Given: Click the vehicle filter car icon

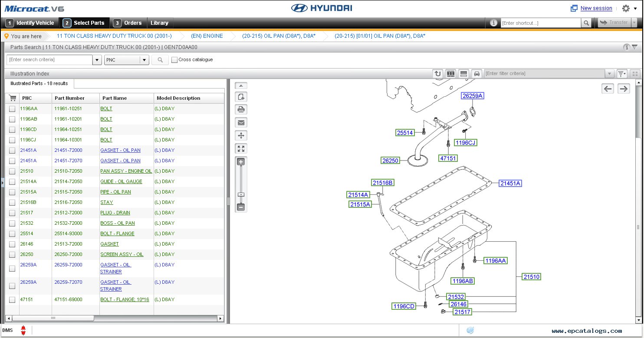Looking at the screenshot, I should 477,74.
